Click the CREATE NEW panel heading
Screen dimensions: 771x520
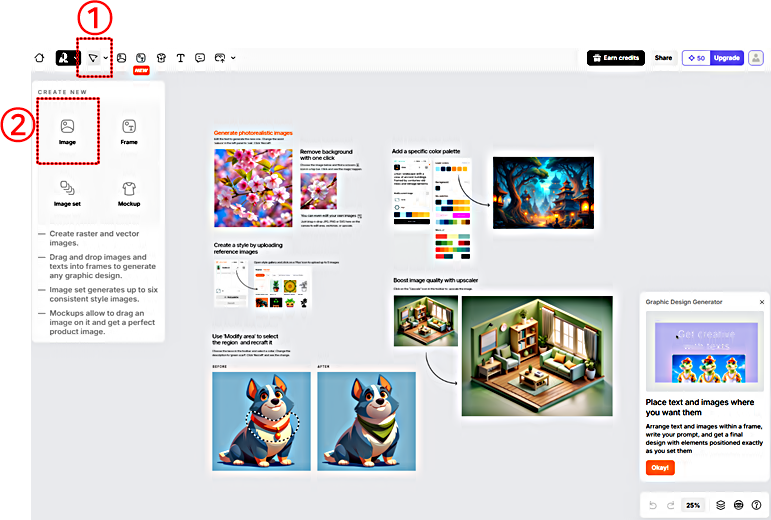(62, 92)
